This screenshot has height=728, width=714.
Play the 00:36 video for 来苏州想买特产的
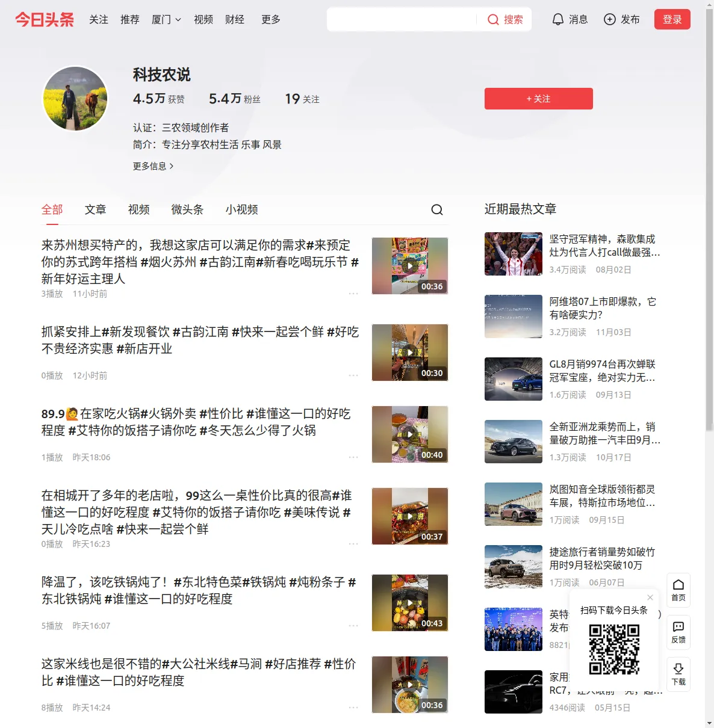click(x=410, y=266)
